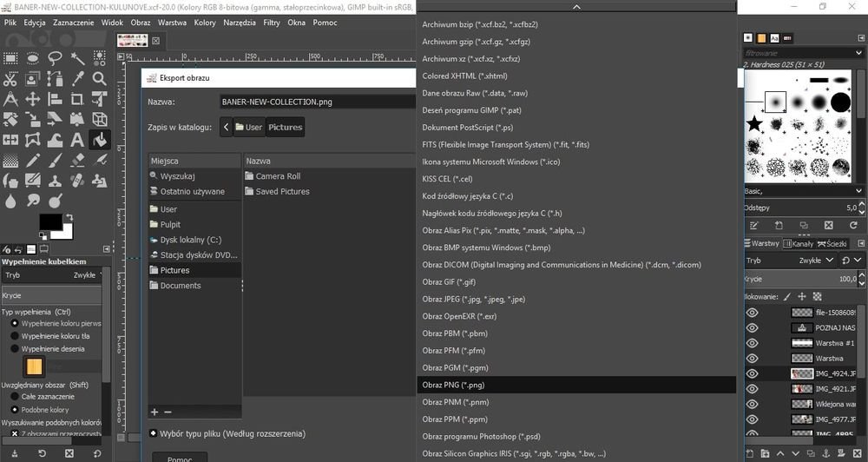Image resolution: width=868 pixels, height=462 pixels.
Task: Hide the Warstwa #1 layer
Action: point(752,343)
